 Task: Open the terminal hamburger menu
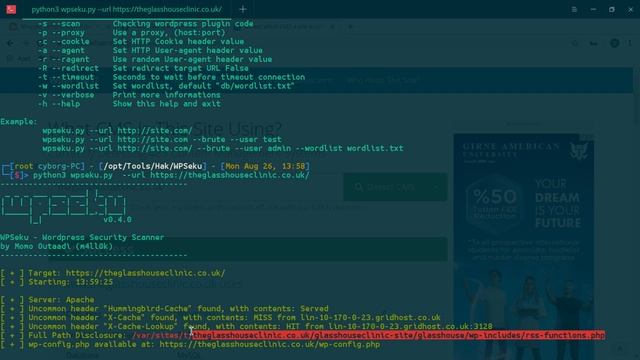click(x=574, y=9)
